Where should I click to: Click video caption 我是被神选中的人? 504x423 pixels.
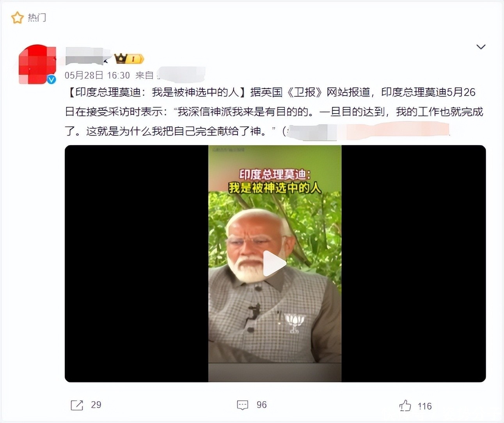click(x=275, y=188)
